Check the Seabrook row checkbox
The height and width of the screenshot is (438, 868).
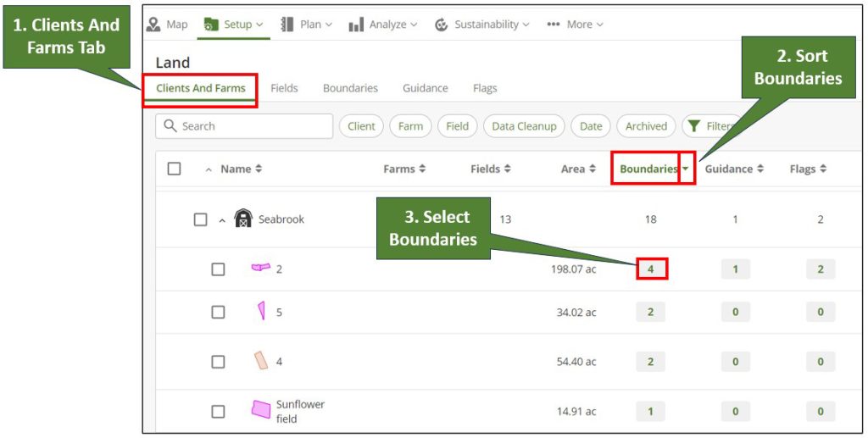200,219
